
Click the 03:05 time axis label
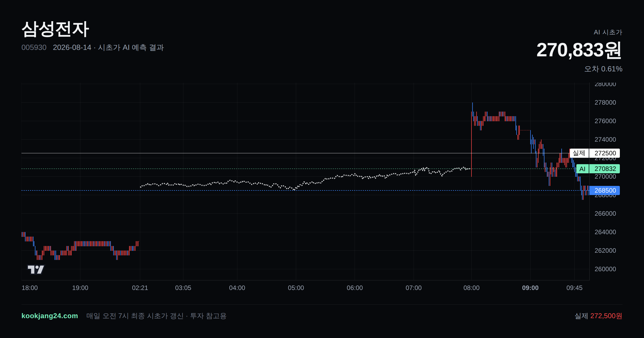pos(183,288)
